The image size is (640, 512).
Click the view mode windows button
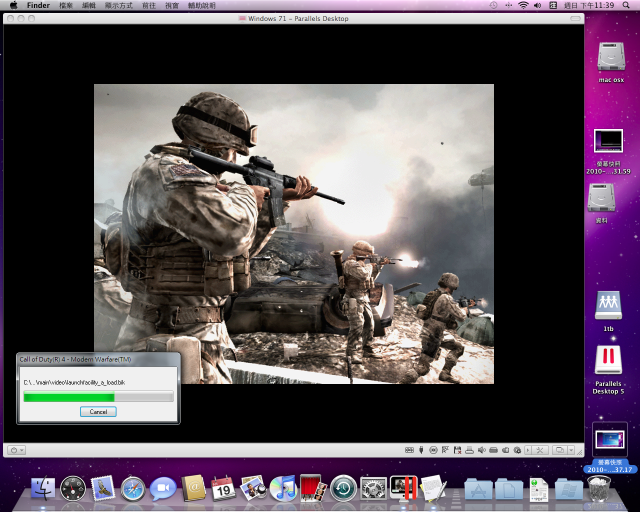click(560, 450)
